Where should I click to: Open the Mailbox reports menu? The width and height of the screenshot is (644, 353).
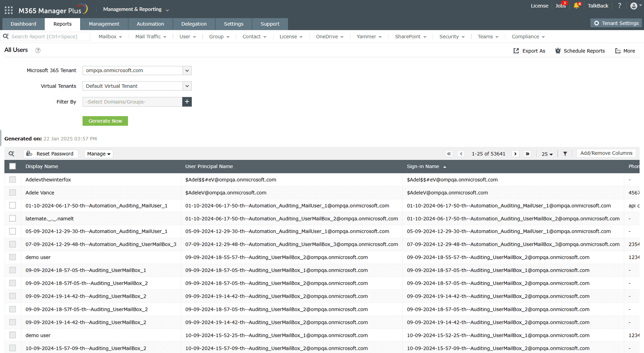tap(110, 36)
